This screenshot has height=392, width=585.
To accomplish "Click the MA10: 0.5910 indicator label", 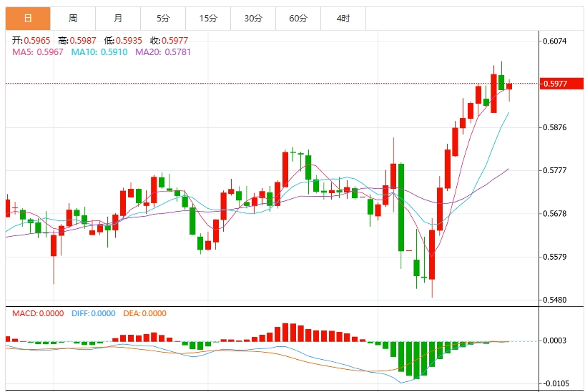I will click(99, 52).
